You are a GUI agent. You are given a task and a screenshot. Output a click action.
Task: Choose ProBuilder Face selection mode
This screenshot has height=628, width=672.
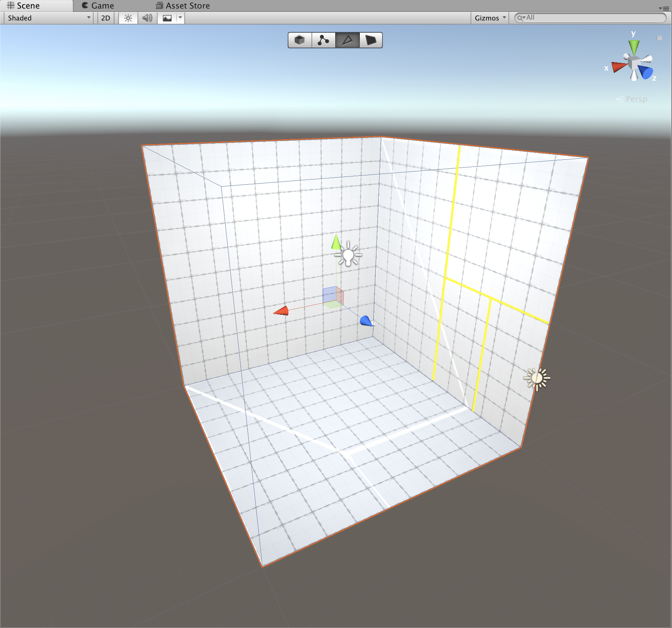(371, 40)
